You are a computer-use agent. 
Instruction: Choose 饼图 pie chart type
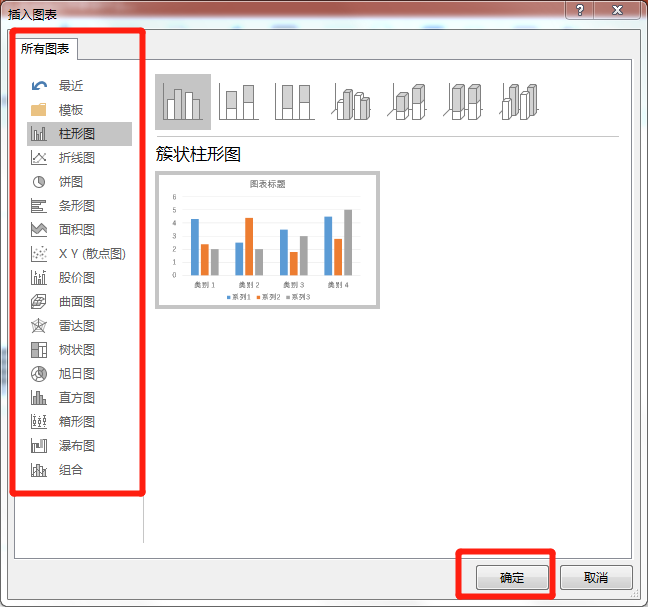pos(70,182)
